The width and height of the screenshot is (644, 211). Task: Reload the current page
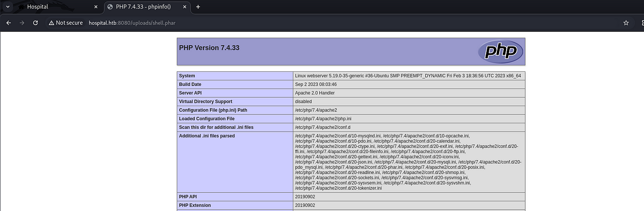click(x=35, y=23)
